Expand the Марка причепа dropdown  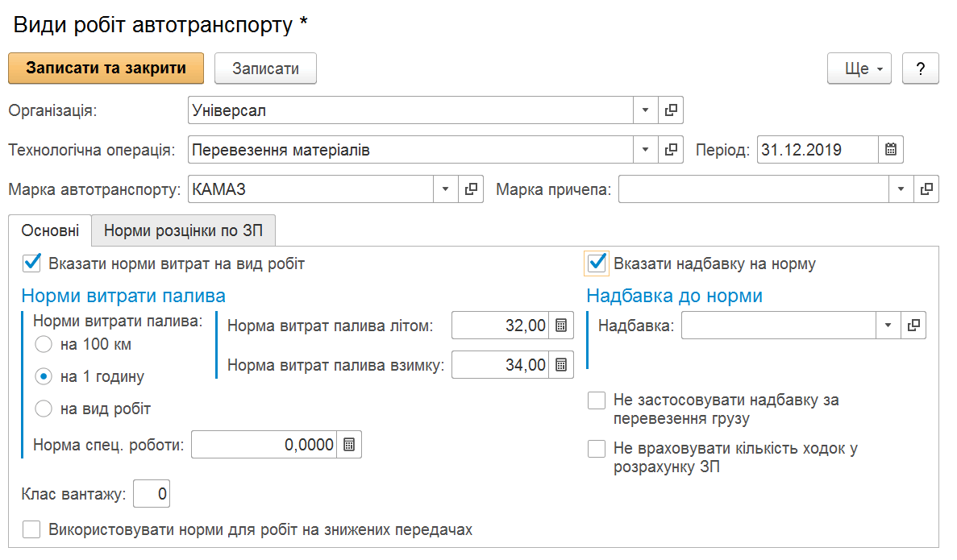(x=901, y=189)
